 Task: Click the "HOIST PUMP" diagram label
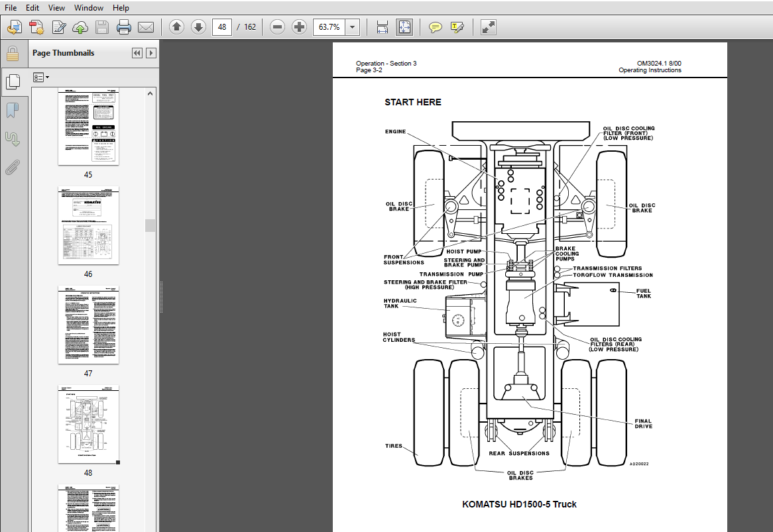(464, 252)
